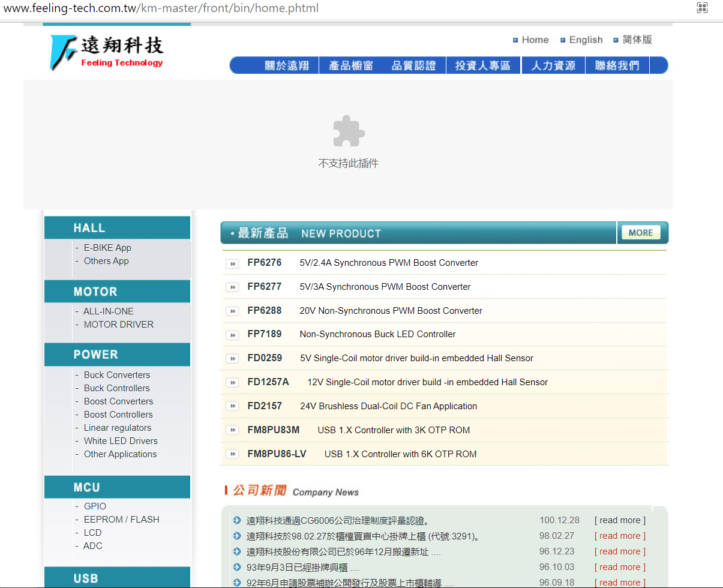This screenshot has height=588, width=723.
Task: Click read more for the 98.02.27 news
Action: pyautogui.click(x=620, y=536)
